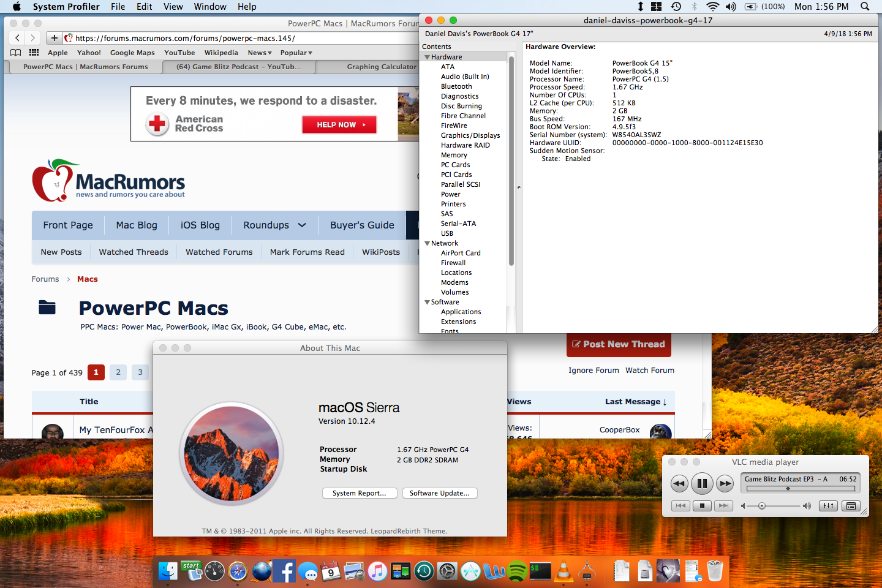This screenshot has height=588, width=882.
Task: Open the Apple menu
Action: click(x=17, y=6)
